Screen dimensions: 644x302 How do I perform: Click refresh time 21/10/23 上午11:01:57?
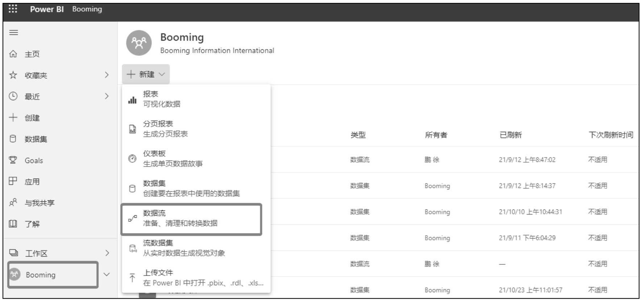point(530,290)
